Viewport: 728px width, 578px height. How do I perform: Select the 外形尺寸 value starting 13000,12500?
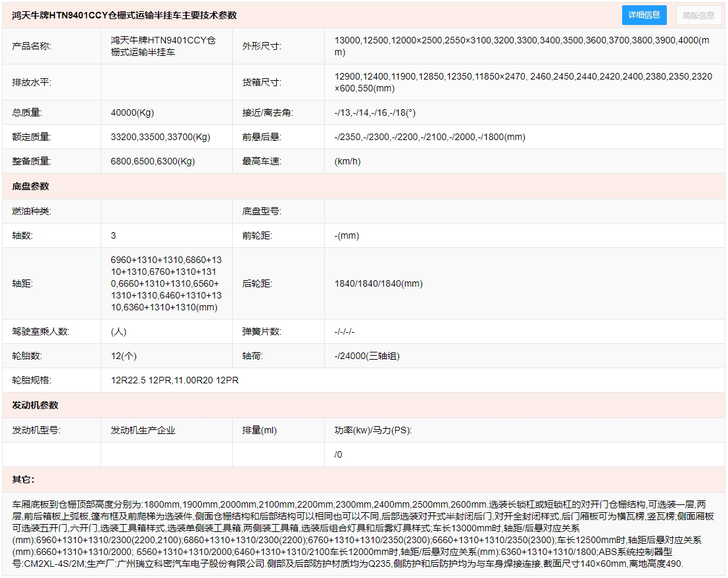pos(522,46)
